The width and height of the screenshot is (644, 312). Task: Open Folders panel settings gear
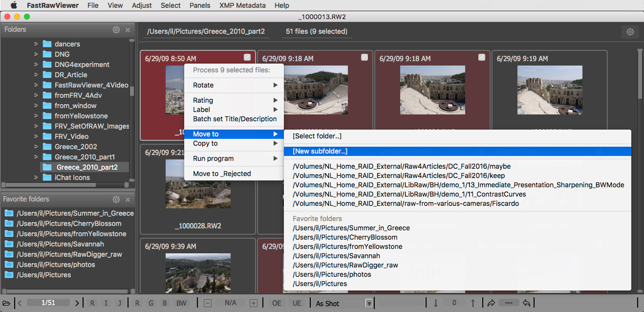click(x=116, y=30)
